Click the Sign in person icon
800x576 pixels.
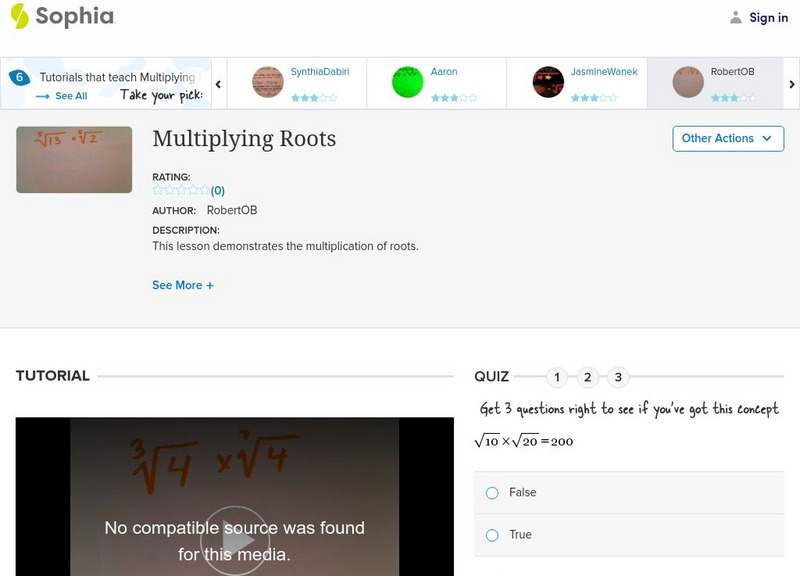tap(734, 17)
